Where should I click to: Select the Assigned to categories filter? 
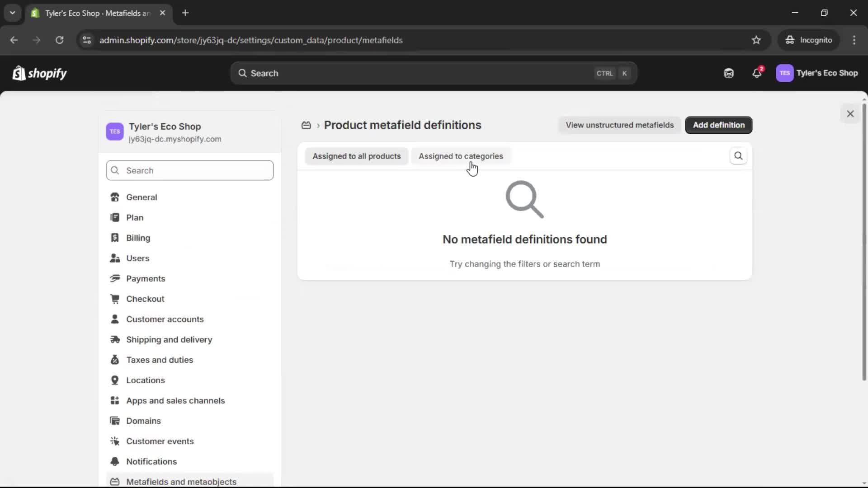coord(461,156)
